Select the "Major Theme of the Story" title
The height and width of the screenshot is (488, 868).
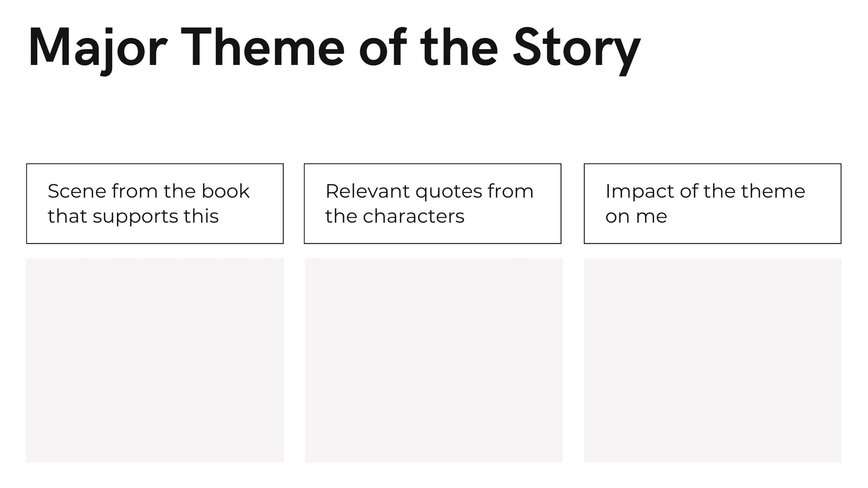click(334, 49)
